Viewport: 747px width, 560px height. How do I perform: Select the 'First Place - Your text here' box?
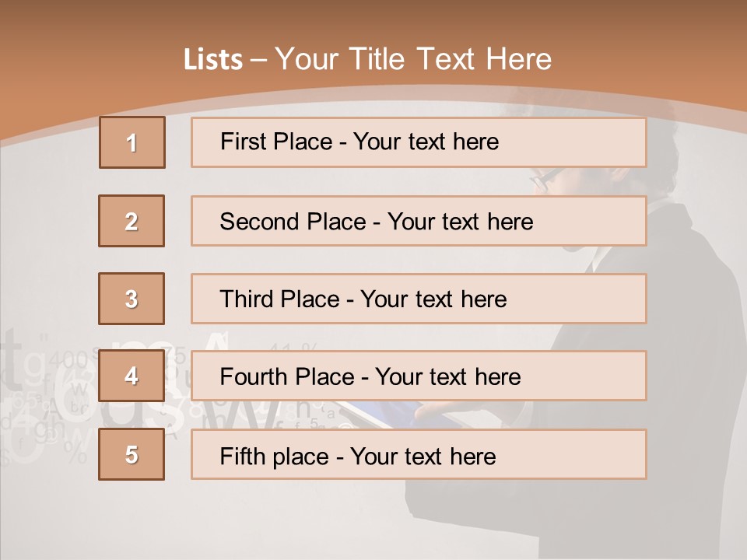pos(418,142)
